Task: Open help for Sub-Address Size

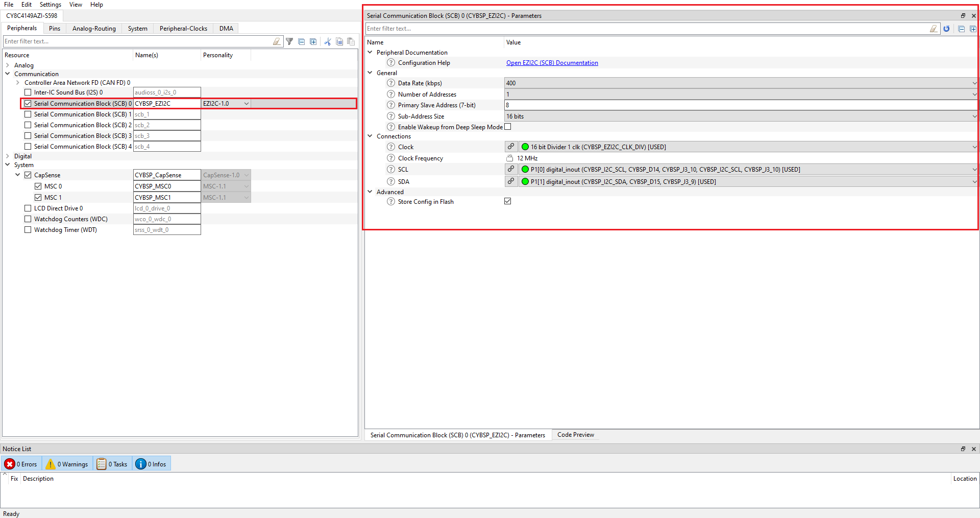Action: point(391,116)
